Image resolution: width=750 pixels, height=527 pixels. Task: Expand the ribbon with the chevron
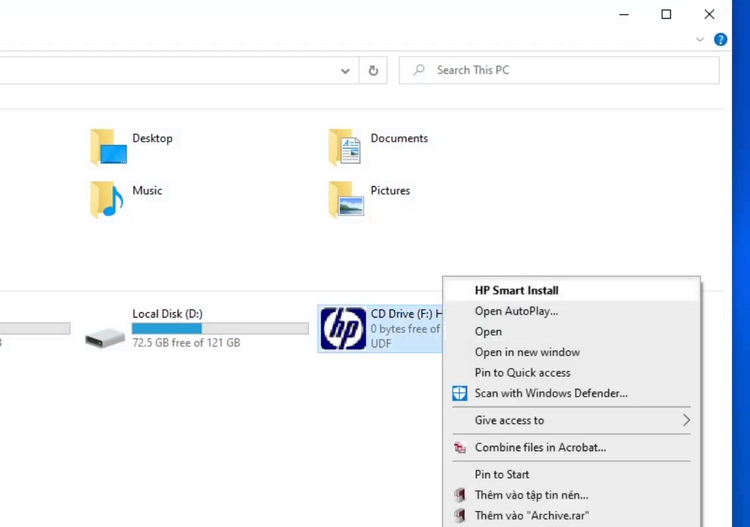(x=700, y=39)
